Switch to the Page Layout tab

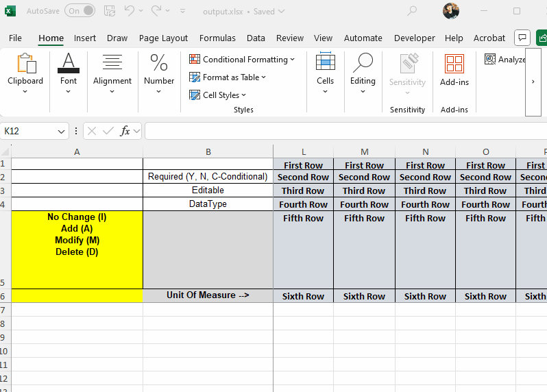pyautogui.click(x=163, y=38)
